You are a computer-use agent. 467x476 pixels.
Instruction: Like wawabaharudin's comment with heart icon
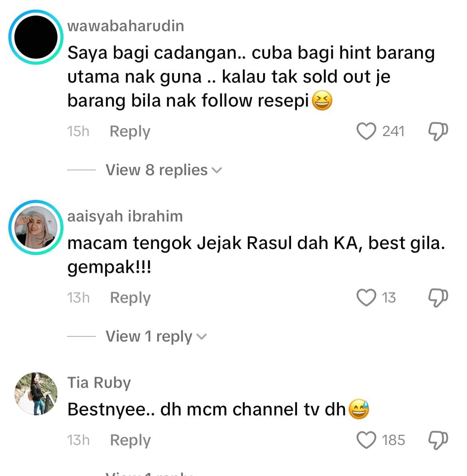pyautogui.click(x=366, y=131)
